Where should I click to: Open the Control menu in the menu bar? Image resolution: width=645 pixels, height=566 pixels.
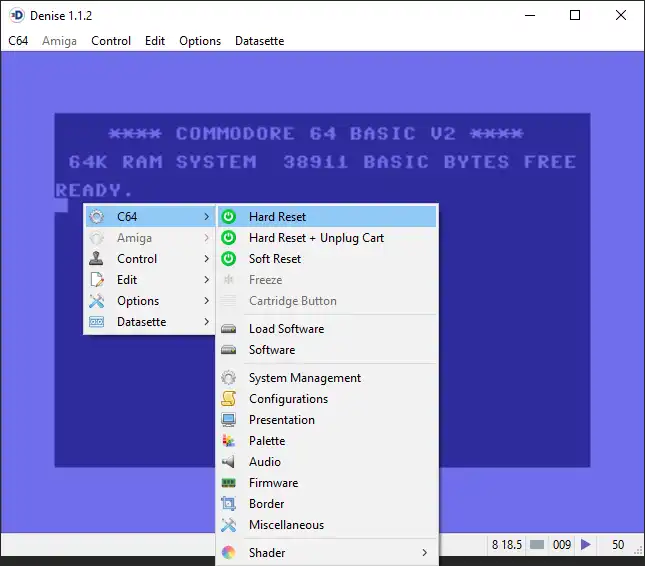coord(111,41)
